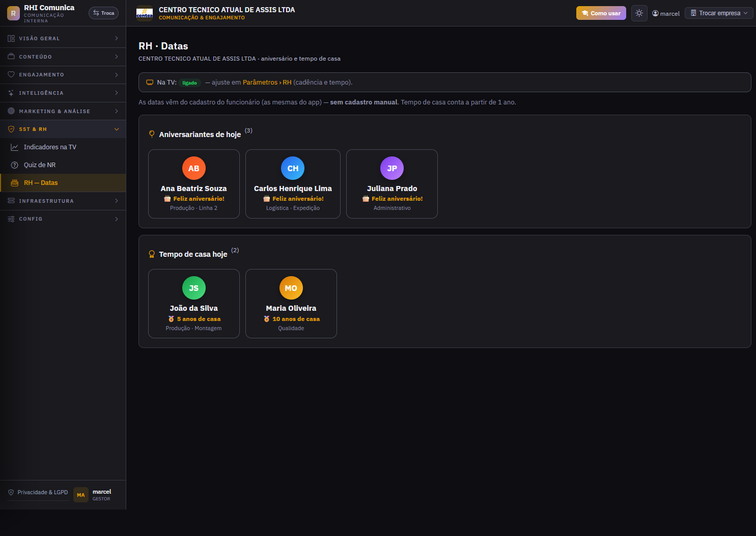The image size is (756, 536).
Task: Open Indicadores na TV sidebar item
Action: [63, 147]
